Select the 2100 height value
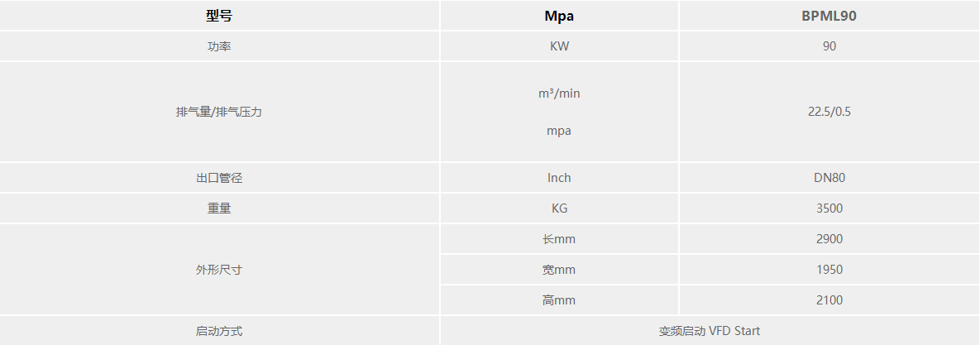This screenshot has height=345, width=980. (x=829, y=300)
